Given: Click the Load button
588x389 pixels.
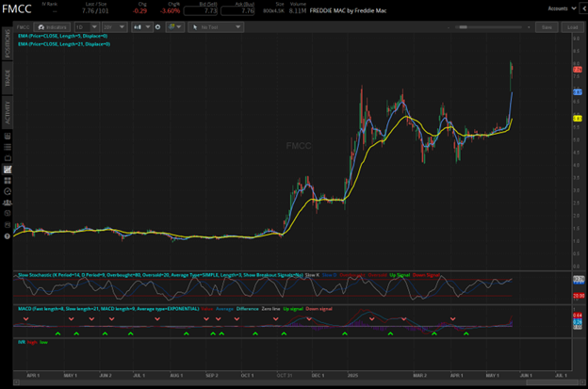Looking at the screenshot, I should (571, 27).
